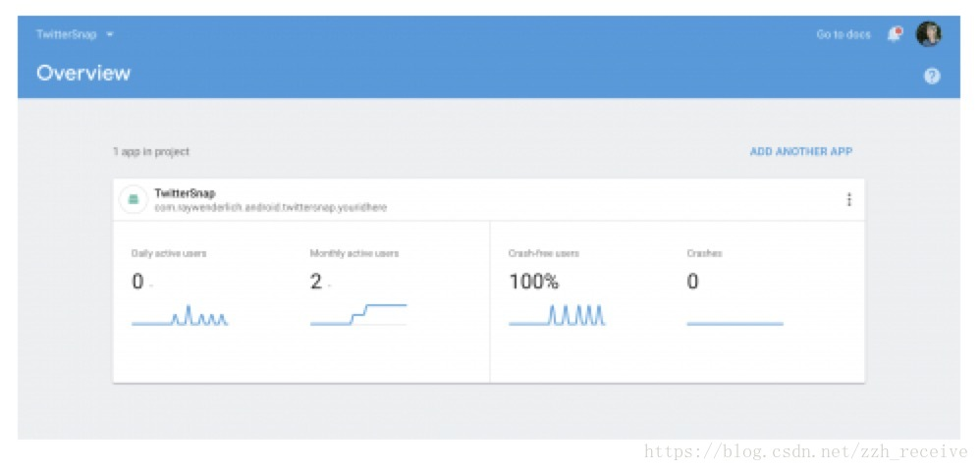The image size is (980, 471).
Task: Open the help question mark icon
Action: tap(931, 77)
